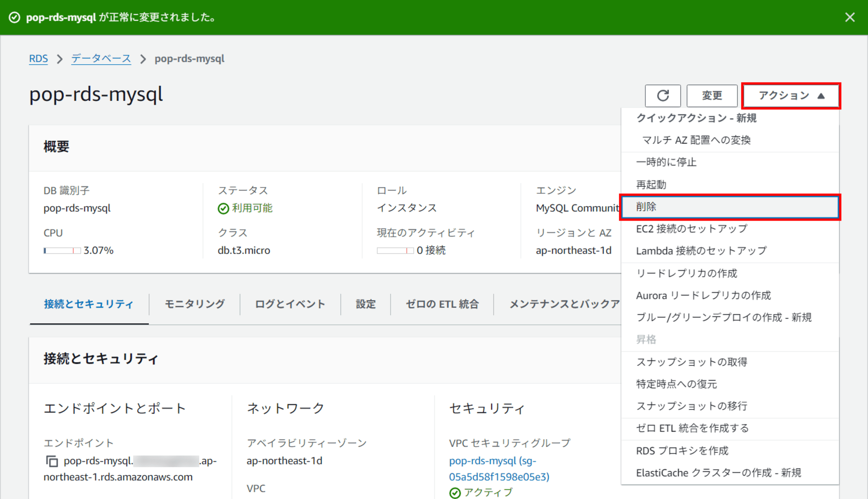Image resolution: width=868 pixels, height=499 pixels.
Task: Select Lambda 接続のセットアップ
Action: tap(730, 251)
